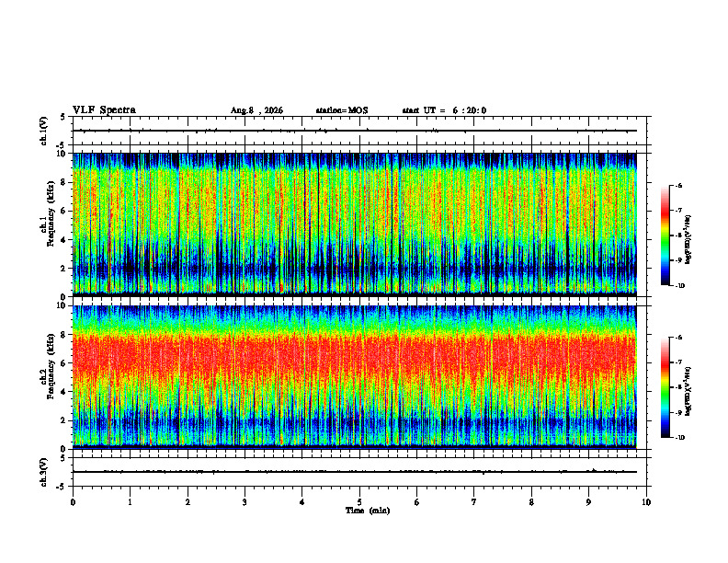Click the "-9" value on ch.2 color bar
Viewport: 728px width, 563px height.
pos(678,412)
